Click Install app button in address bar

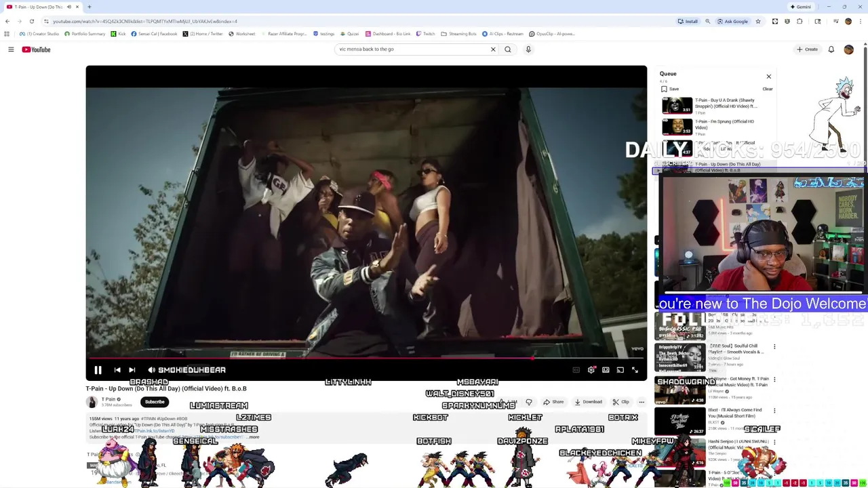click(x=688, y=21)
